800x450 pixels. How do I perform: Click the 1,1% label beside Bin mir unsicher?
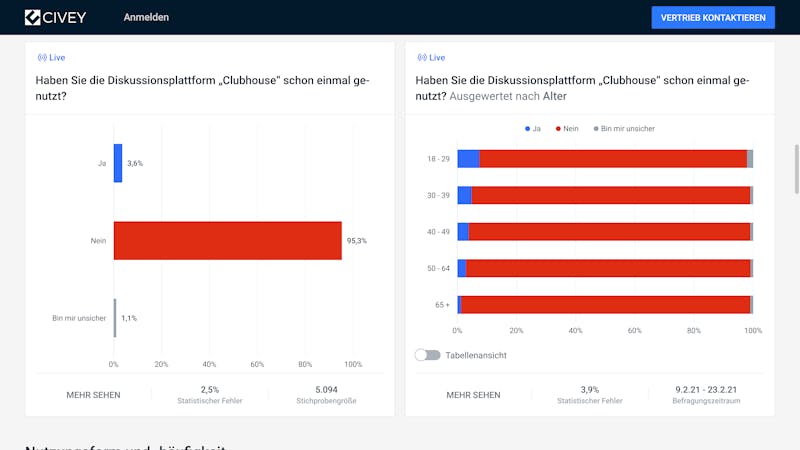pyautogui.click(x=129, y=318)
